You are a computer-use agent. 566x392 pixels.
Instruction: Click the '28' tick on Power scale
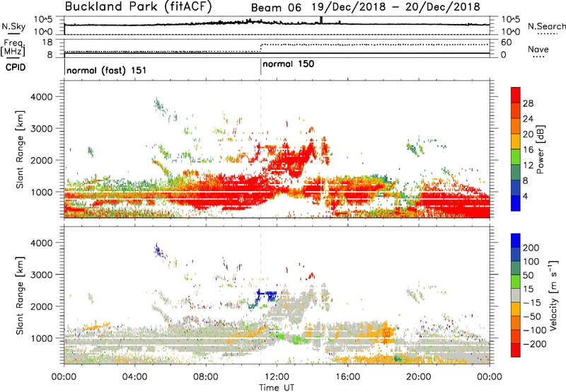pos(528,103)
